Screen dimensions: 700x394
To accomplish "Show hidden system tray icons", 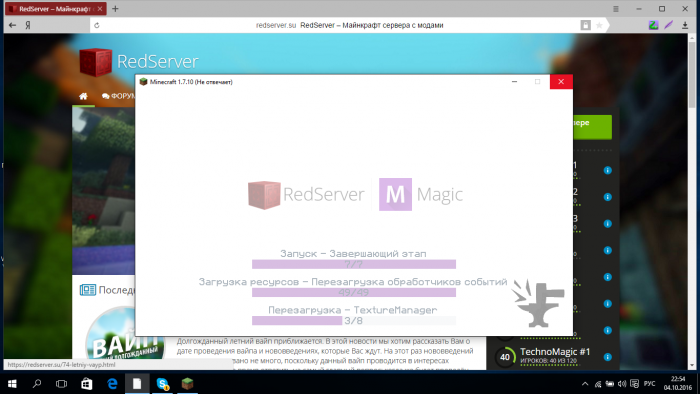I will 585,384.
